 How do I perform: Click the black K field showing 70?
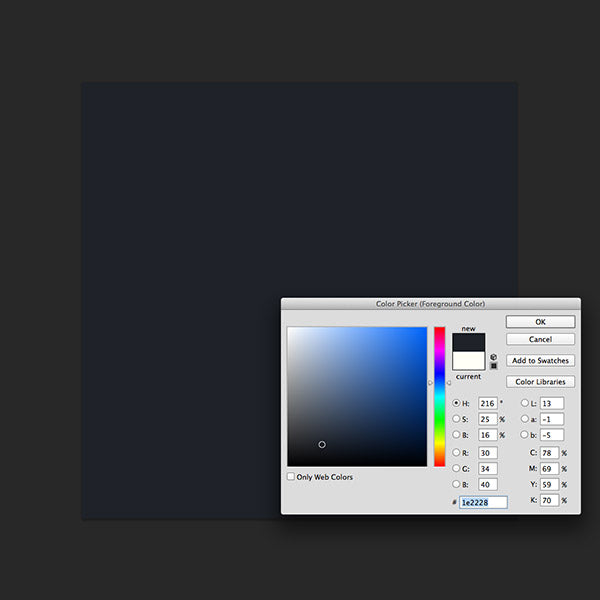549,500
